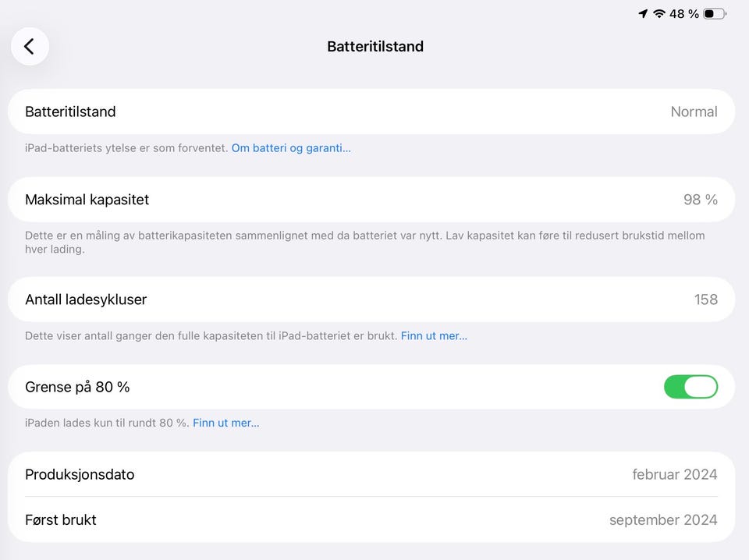This screenshot has height=560, width=749.
Task: Open the Om batteri og garanti link
Action: (x=291, y=148)
